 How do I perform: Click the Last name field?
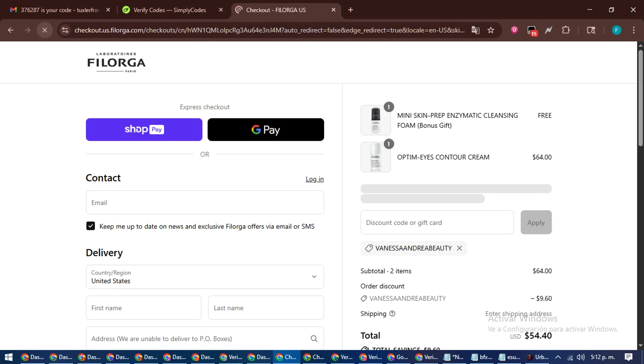[266, 308]
